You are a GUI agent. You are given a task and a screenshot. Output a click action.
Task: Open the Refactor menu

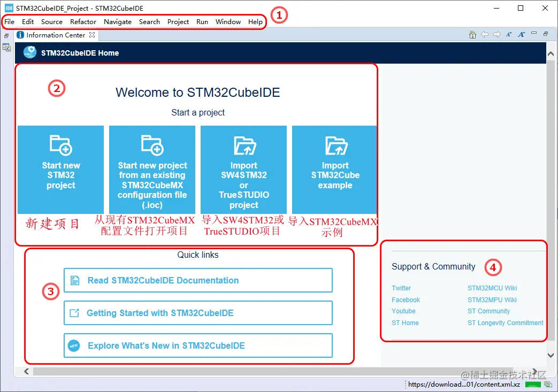[83, 22]
